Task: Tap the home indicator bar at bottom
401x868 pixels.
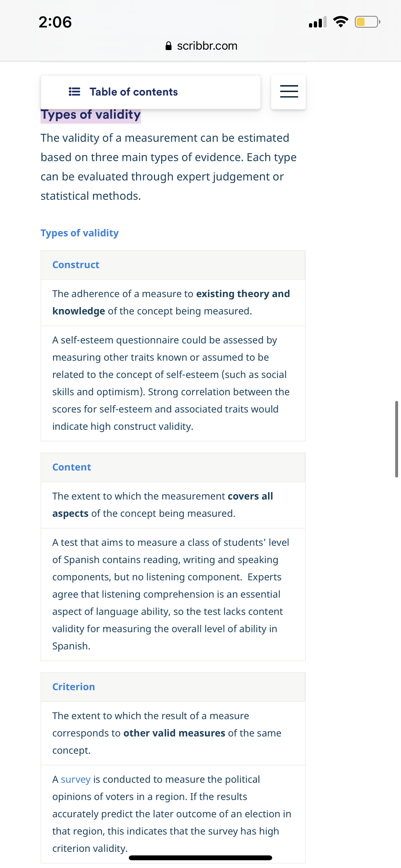Action: [200, 858]
